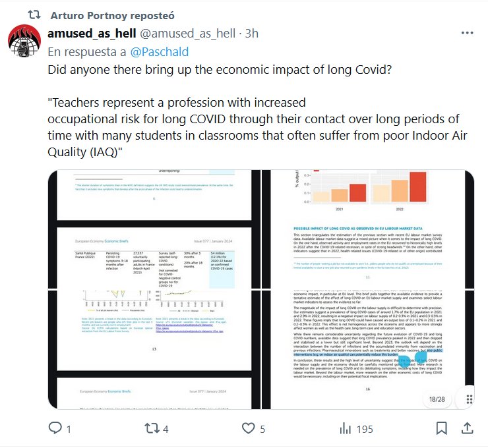The image size is (488, 448).
Task: Bookmark the long Covid tweet
Action: [442, 428]
